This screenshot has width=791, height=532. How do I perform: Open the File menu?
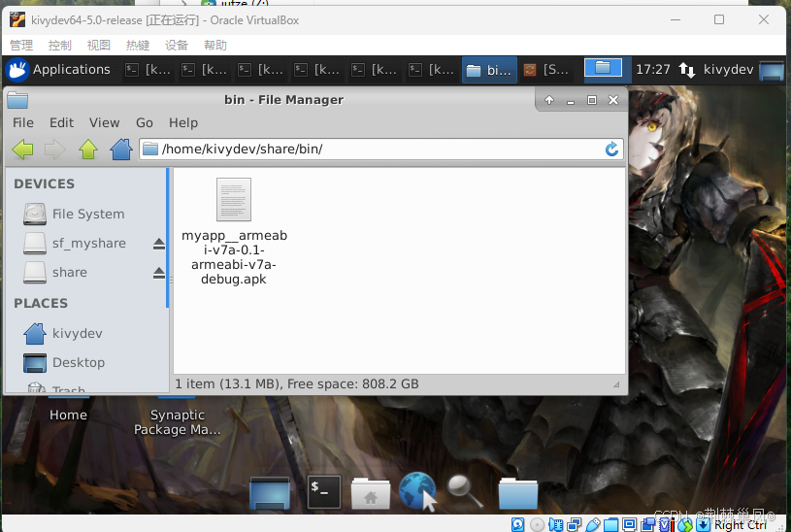23,122
